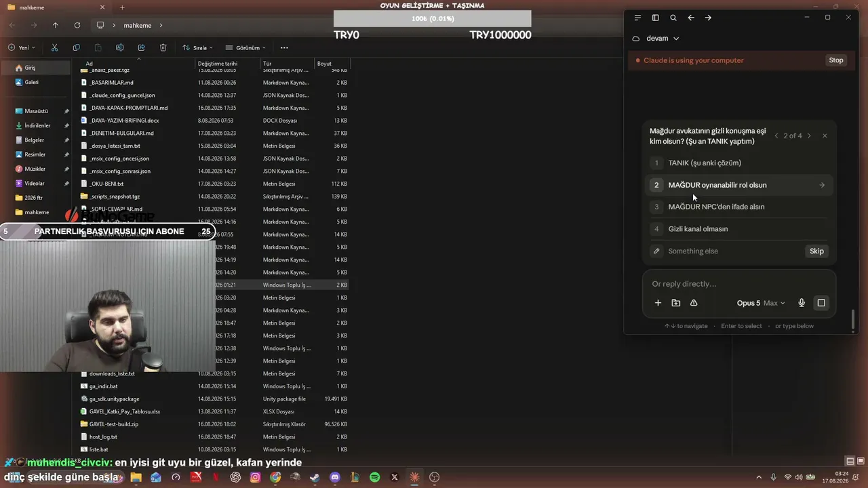Go to next question in 2 of 4

(809, 136)
